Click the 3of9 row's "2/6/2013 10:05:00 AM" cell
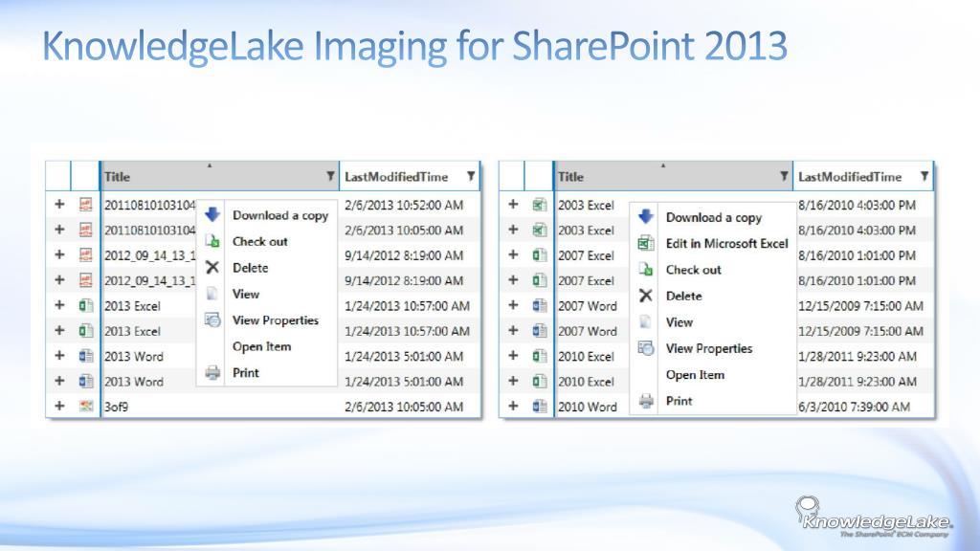The image size is (980, 551). pyautogui.click(x=404, y=407)
